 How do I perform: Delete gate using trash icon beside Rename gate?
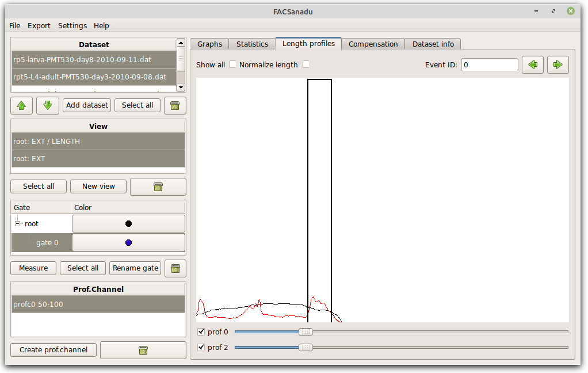pyautogui.click(x=175, y=268)
